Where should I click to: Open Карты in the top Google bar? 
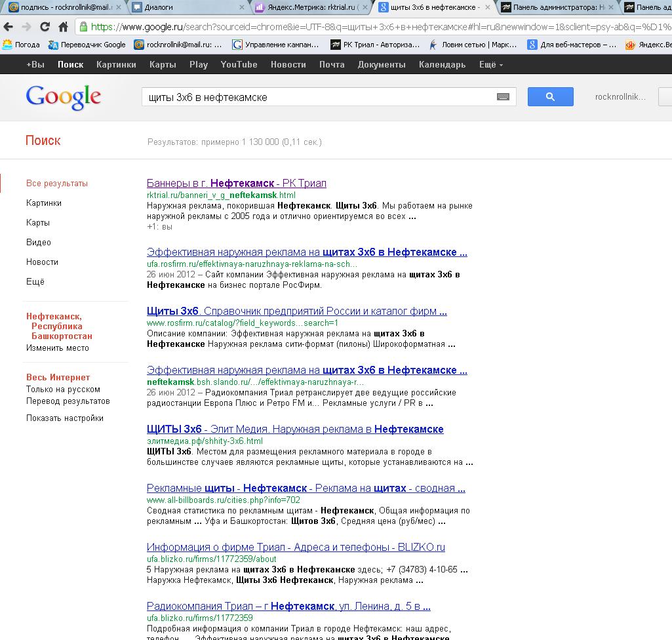pos(163,65)
